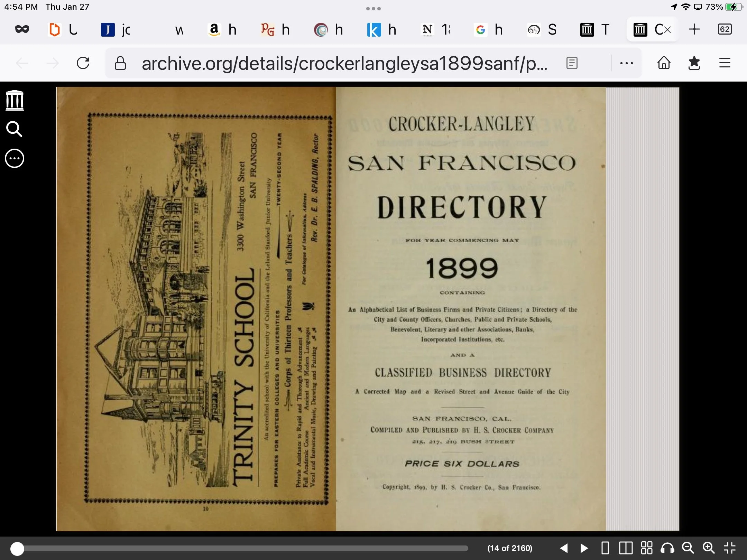This screenshot has width=747, height=560.
Task: Switch to one-page view
Action: pos(605,548)
